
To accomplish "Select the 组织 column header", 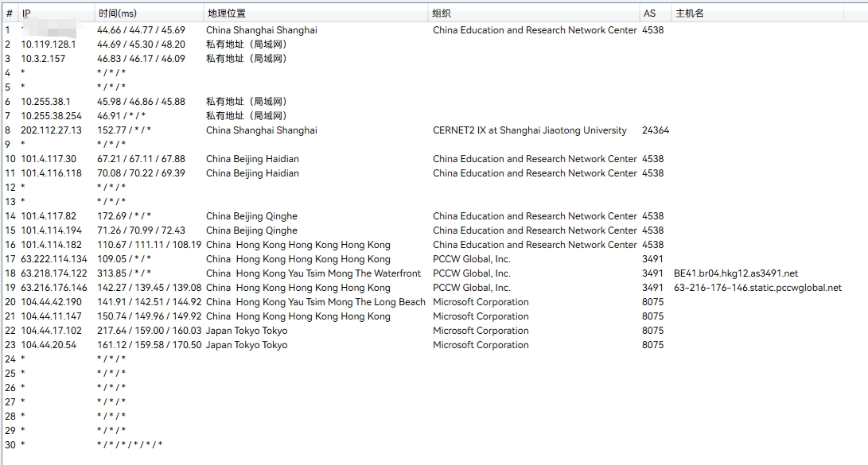I will pos(442,14).
